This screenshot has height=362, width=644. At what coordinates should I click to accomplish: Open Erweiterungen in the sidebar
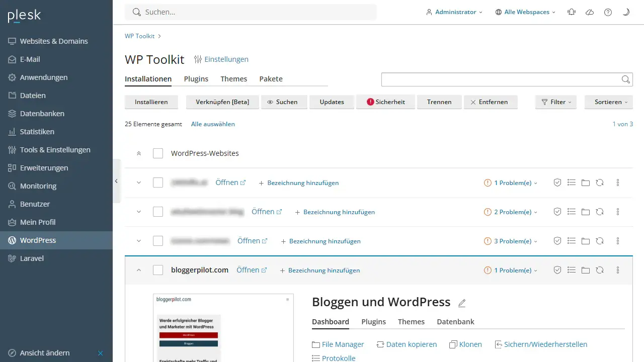[56, 168]
